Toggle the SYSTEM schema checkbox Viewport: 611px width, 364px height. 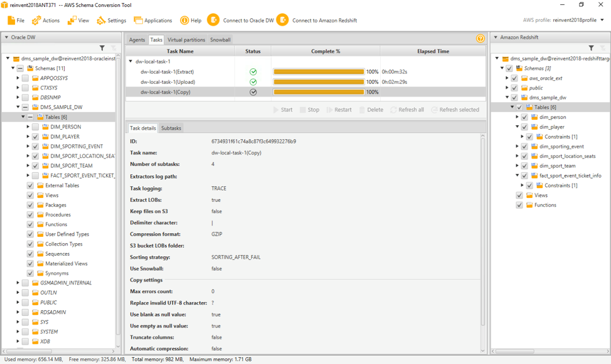coord(25,331)
